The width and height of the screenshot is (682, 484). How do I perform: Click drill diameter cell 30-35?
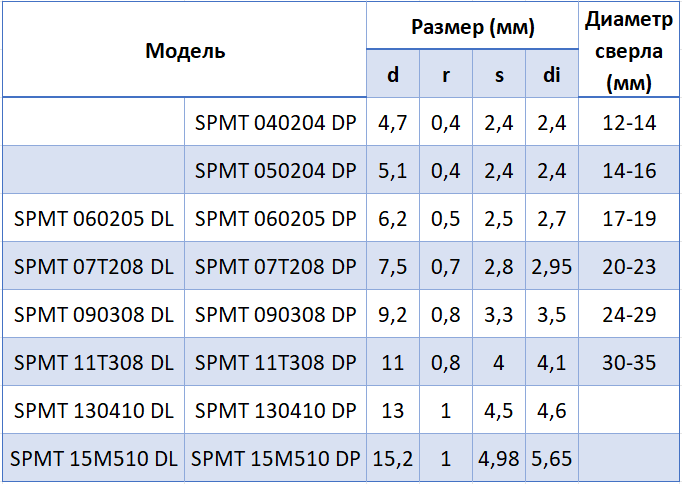[629, 362]
